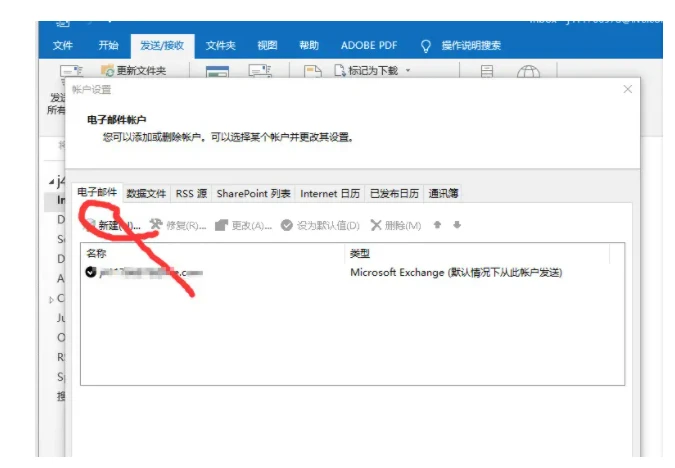Click the 修复(R)... button
This screenshot has width=675, height=468.
178,225
